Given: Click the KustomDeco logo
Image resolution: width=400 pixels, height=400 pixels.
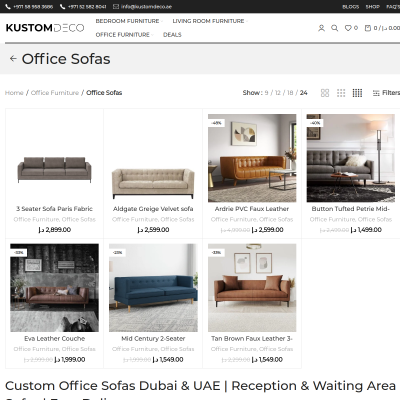Looking at the screenshot, I should click(x=45, y=28).
